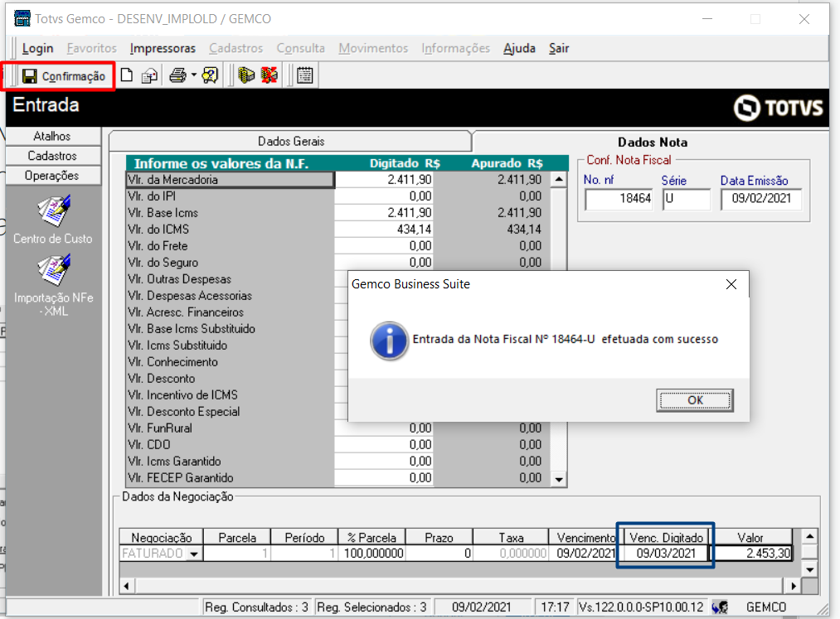Click the Totvs Gemco title bar app icon
The image size is (840, 619).
[22, 18]
